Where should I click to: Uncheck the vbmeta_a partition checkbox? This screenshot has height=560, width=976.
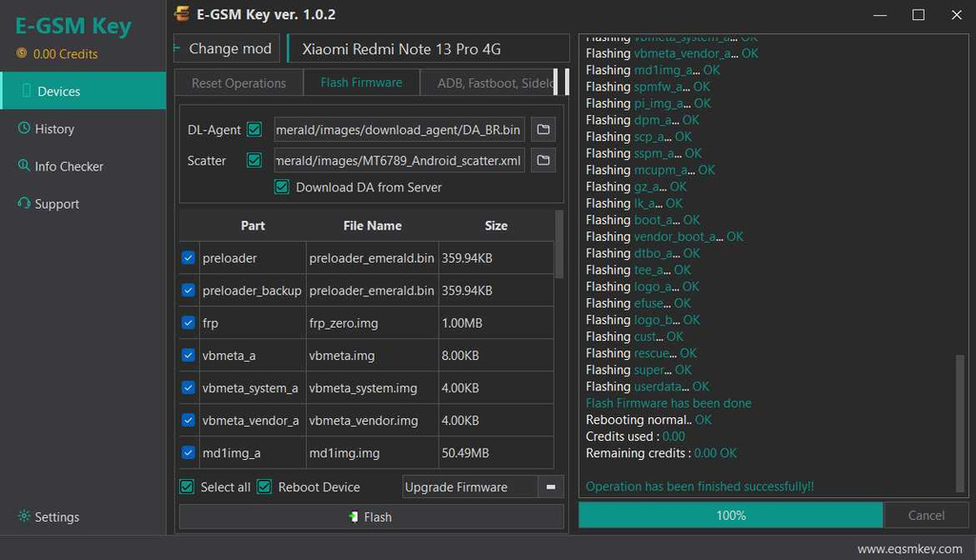pyautogui.click(x=188, y=354)
